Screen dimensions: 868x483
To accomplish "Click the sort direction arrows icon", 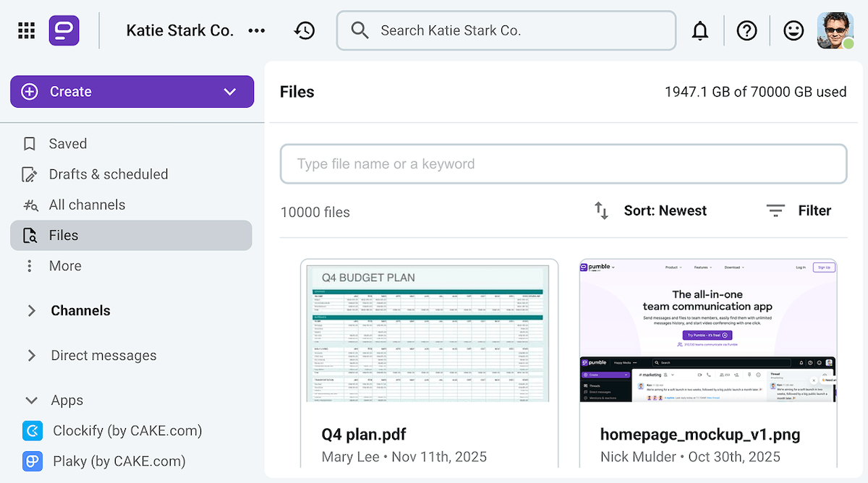I will 601,210.
